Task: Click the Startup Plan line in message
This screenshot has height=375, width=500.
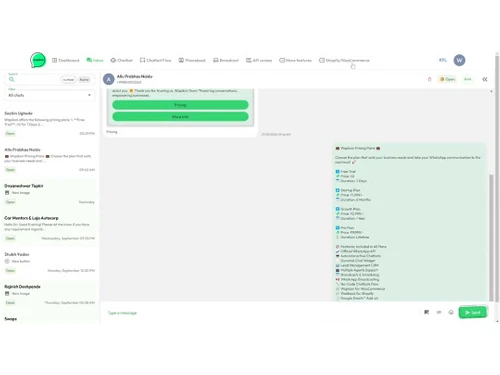Action: pyautogui.click(x=348, y=190)
